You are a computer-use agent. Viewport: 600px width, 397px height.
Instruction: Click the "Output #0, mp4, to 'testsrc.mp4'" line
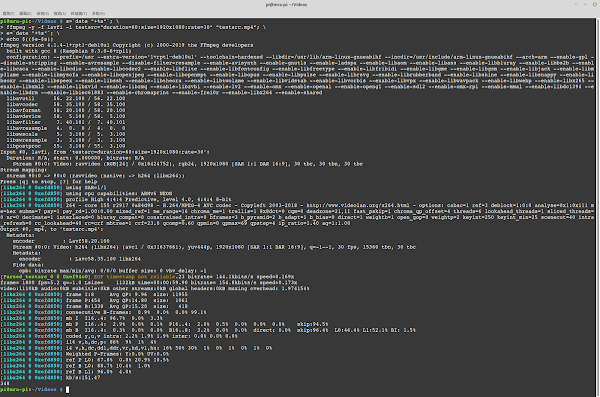pos(52,229)
